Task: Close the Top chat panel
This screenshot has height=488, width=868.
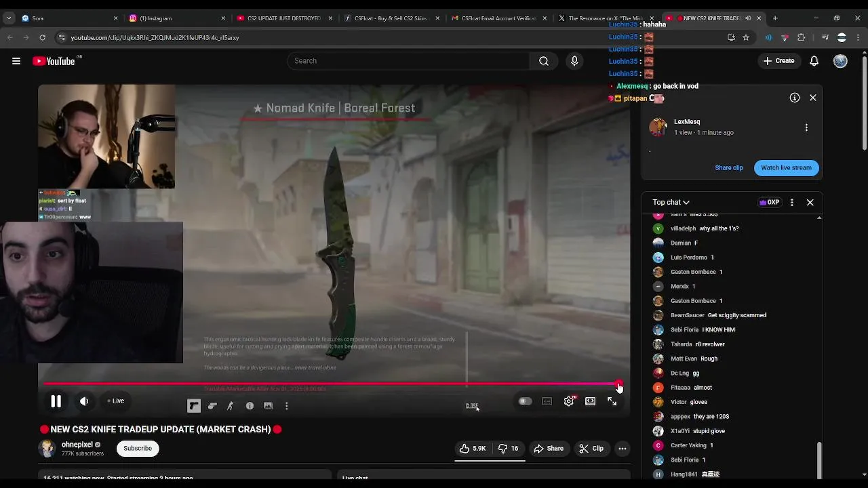Action: (810, 202)
